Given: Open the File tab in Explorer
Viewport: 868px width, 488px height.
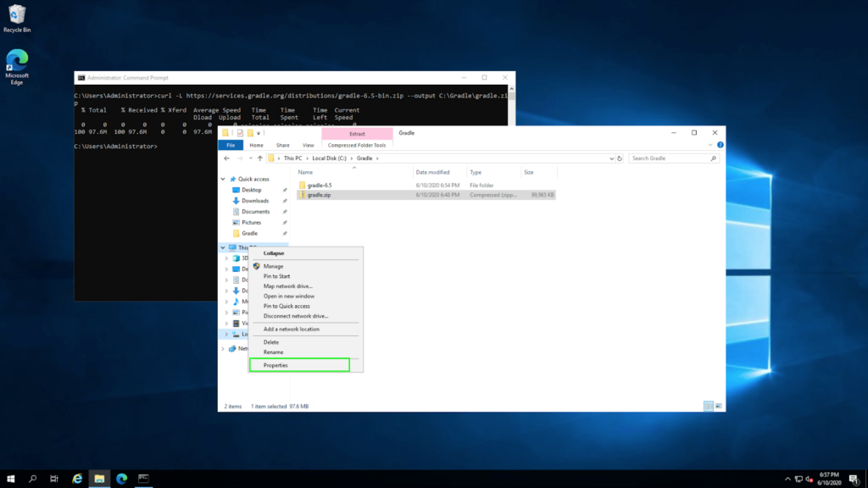Looking at the screenshot, I should (x=231, y=145).
